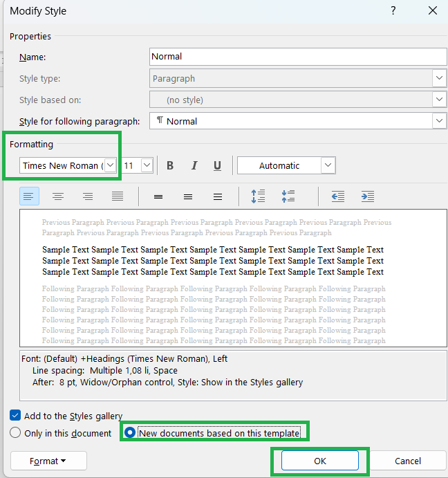This screenshot has width=448, height=478.
Task: Click the Name field containing Normal
Action: [298, 57]
